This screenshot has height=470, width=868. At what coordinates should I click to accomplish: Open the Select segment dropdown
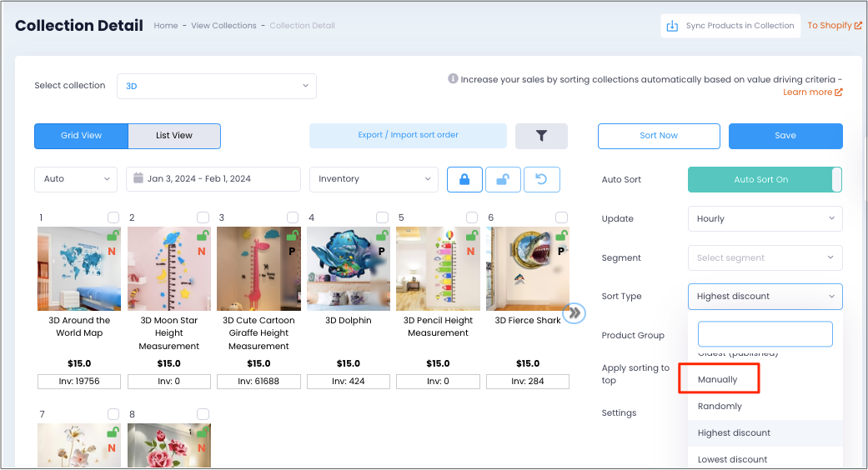tap(765, 258)
